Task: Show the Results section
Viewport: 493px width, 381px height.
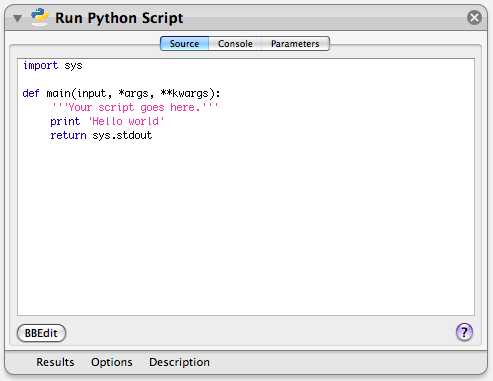Action: [55, 362]
